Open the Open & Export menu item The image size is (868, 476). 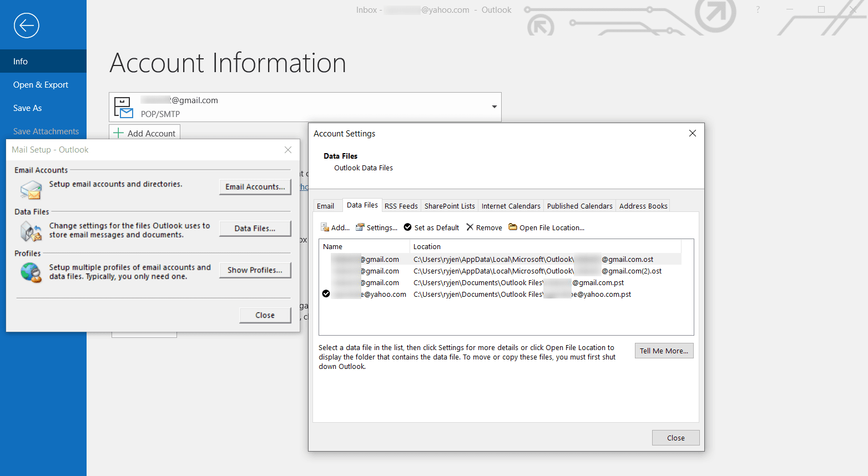[43, 84]
